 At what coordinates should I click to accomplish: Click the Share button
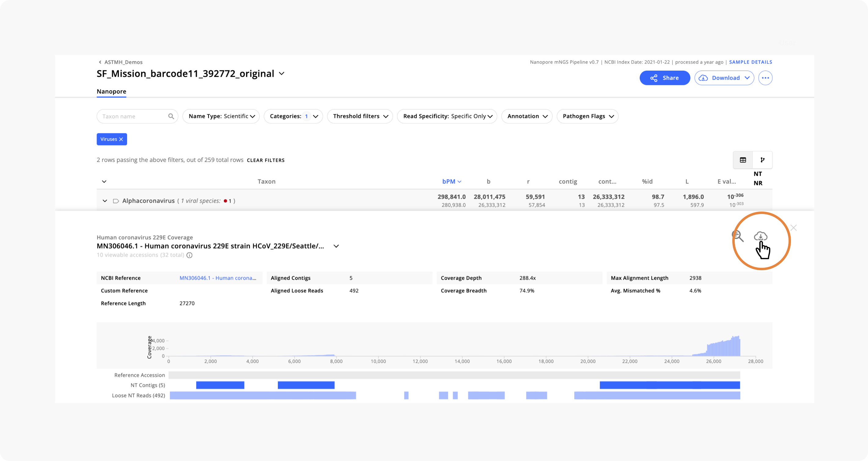click(664, 78)
